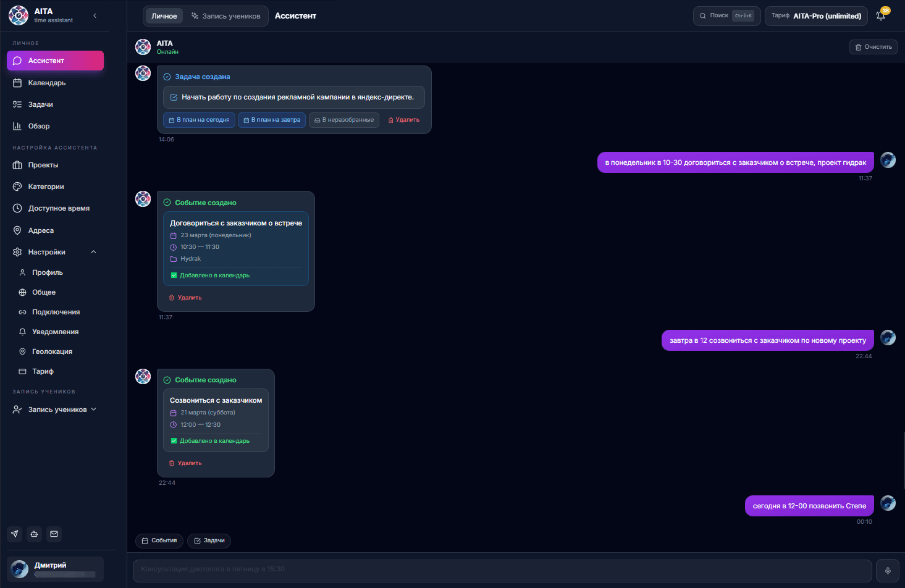This screenshot has height=588, width=905.
Task: Select the Личное tab at top
Action: coord(164,16)
